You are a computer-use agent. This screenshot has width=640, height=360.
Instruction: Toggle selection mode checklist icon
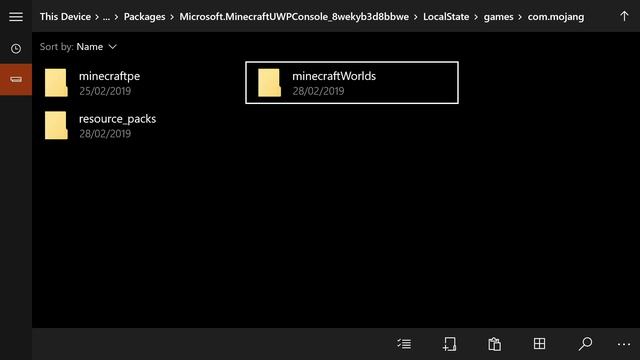(404, 344)
